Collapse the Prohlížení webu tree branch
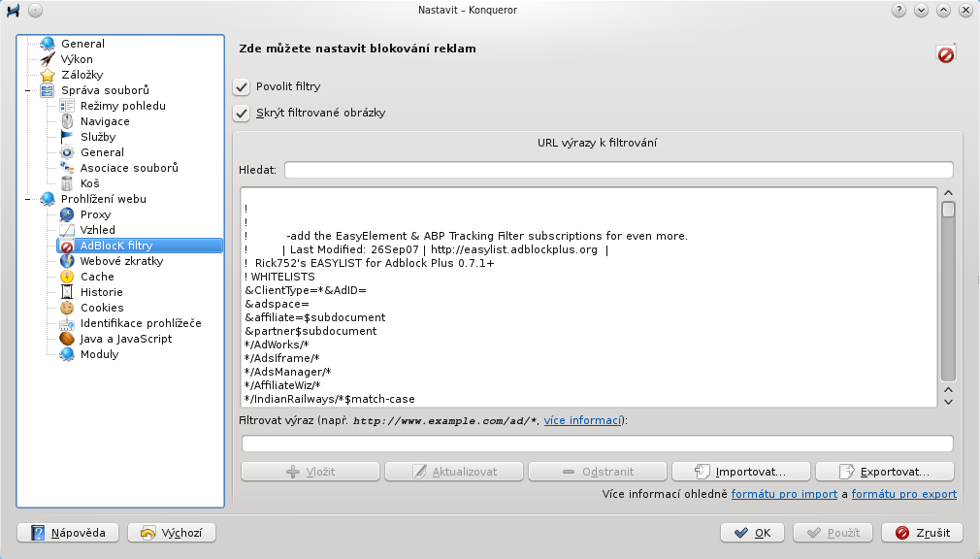 27,200
